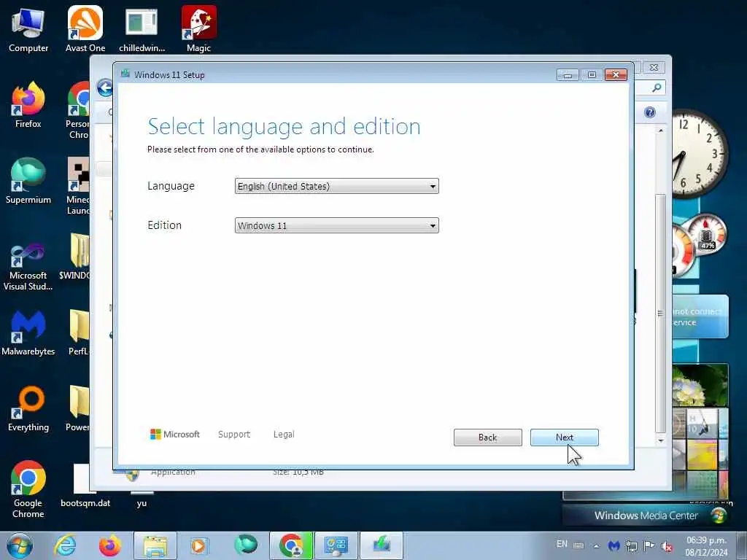Click the slideshow flower picture gadget
Screen dimensions: 747x560
pos(700,385)
